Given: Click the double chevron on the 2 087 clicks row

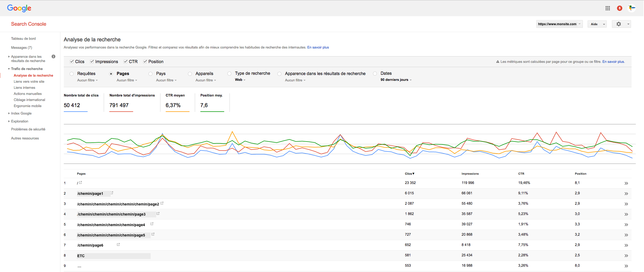Looking at the screenshot, I should (x=626, y=204).
